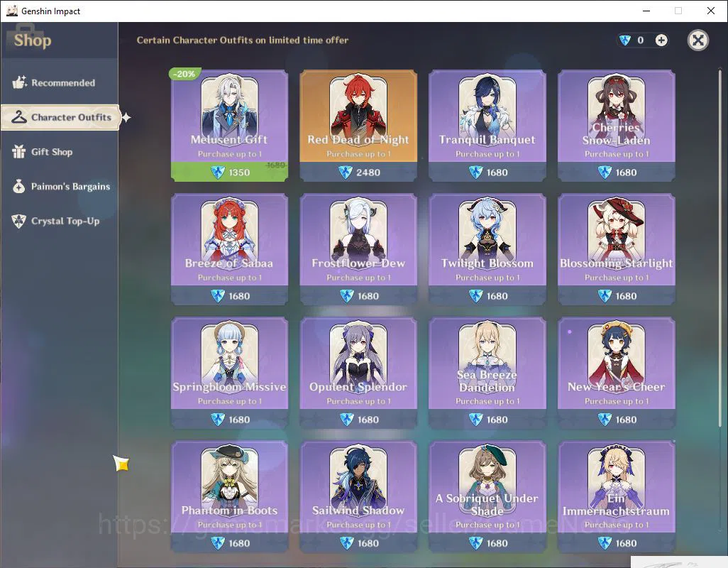Screen dimensions: 728x568
Task: Open the Crystal Top-Up tab
Action: (59, 221)
